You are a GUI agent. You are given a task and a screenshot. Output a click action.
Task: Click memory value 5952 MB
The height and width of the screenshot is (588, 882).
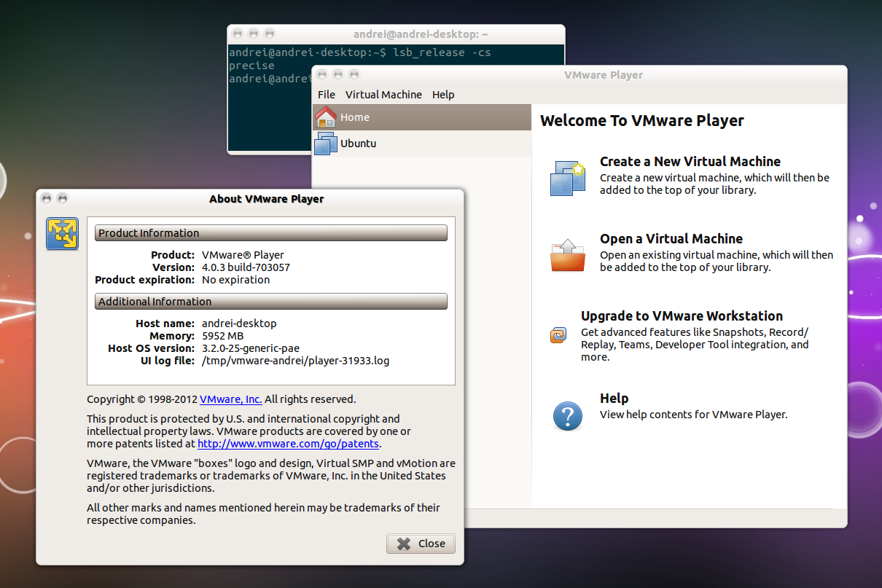[x=222, y=336]
